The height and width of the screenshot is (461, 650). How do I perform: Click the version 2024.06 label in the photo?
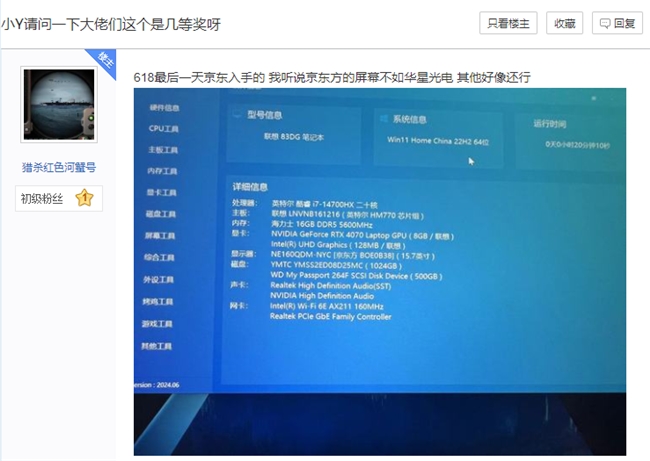157,385
